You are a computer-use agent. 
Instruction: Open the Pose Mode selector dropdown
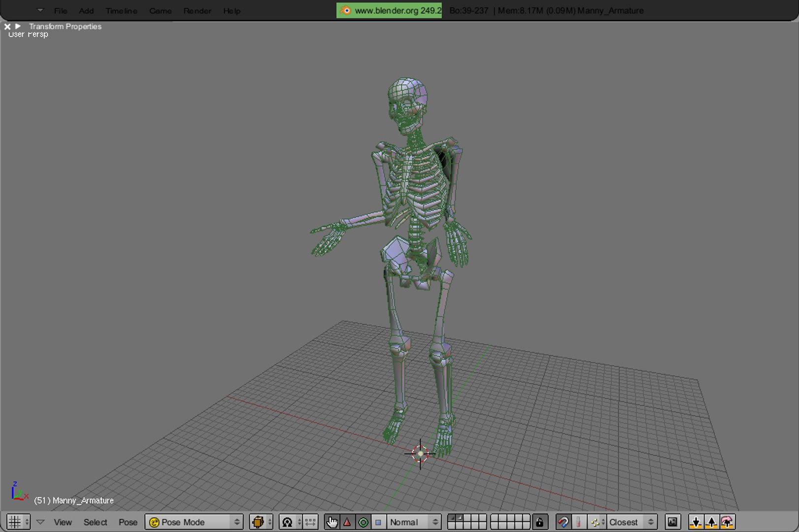(x=194, y=522)
